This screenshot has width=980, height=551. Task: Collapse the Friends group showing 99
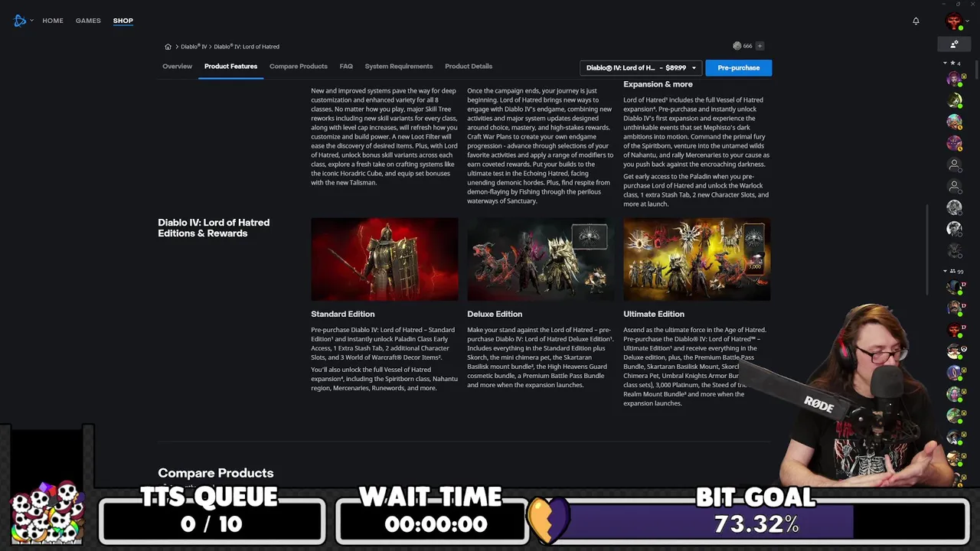[x=945, y=271]
